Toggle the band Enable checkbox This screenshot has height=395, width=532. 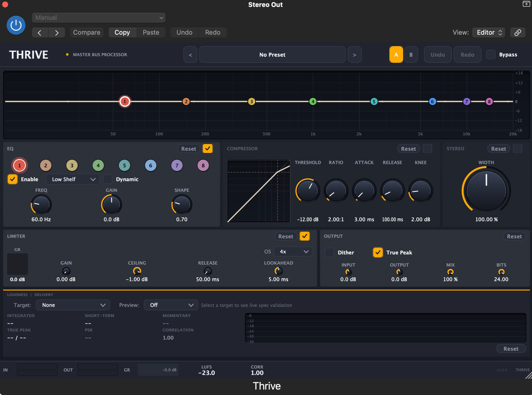(x=12, y=179)
